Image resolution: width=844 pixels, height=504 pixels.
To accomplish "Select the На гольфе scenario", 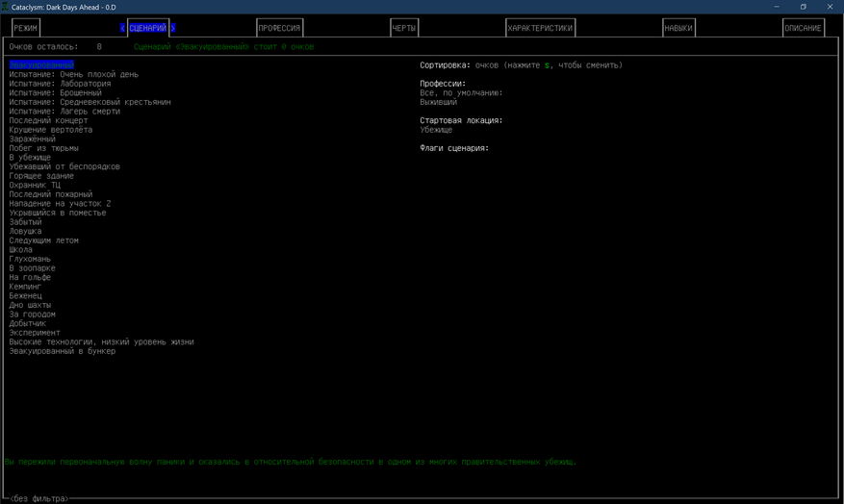I will pos(30,277).
